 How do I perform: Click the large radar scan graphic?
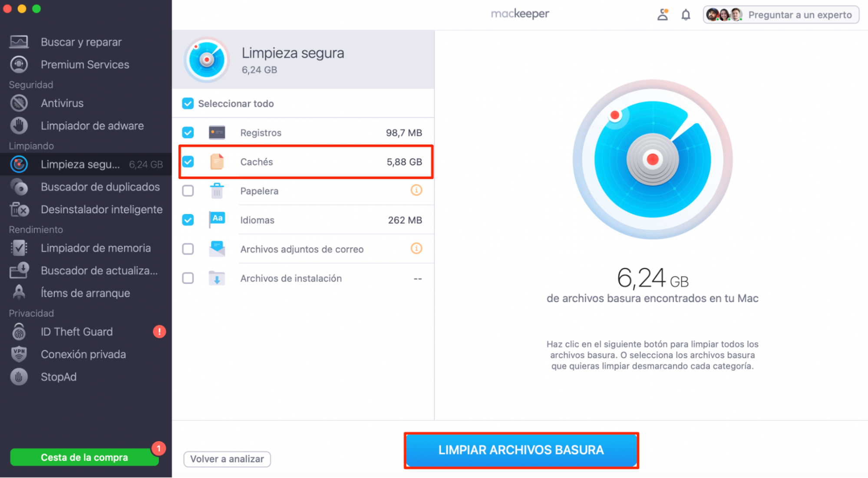click(652, 159)
